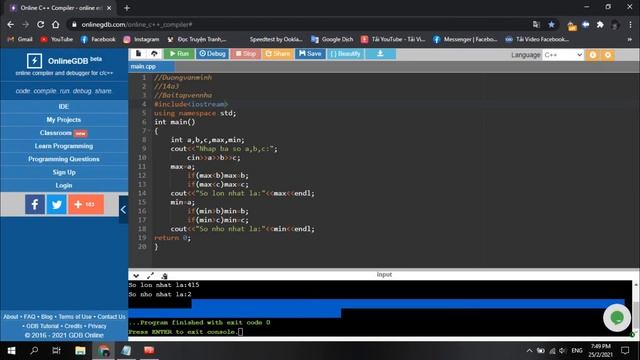Viewport: 640px width, 360px height.
Task: Open the Terms of Use footer link
Action: (75, 317)
